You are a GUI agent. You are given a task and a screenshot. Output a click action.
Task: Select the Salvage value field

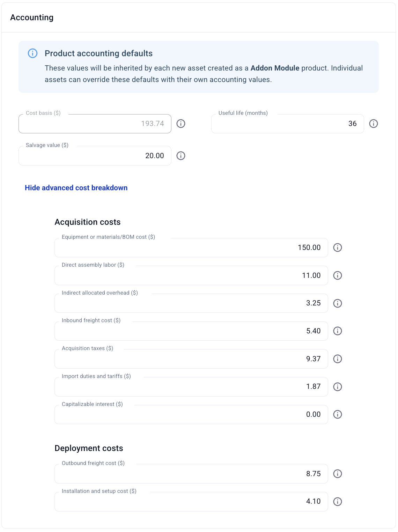click(x=95, y=156)
